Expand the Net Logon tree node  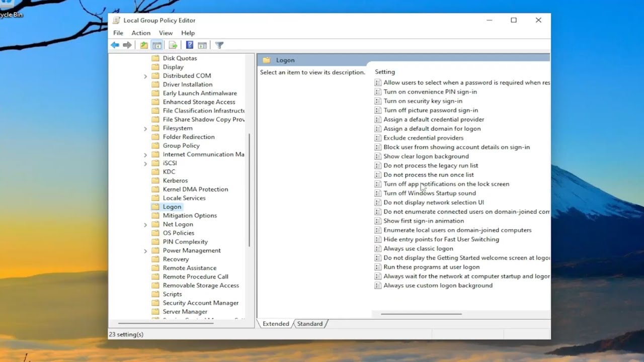[x=145, y=224]
